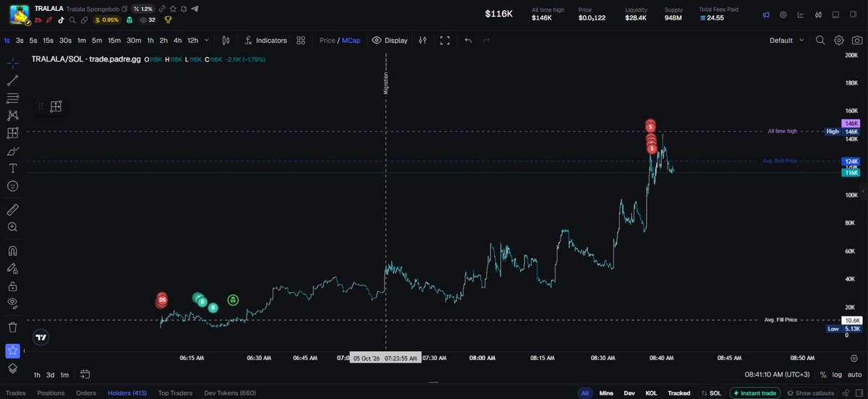The height and width of the screenshot is (399, 868).
Task: Open the emoji sticker tool
Action: click(x=12, y=186)
